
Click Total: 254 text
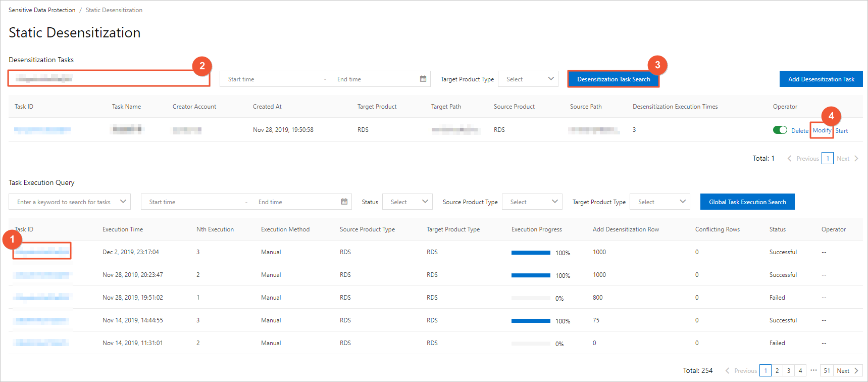(698, 370)
